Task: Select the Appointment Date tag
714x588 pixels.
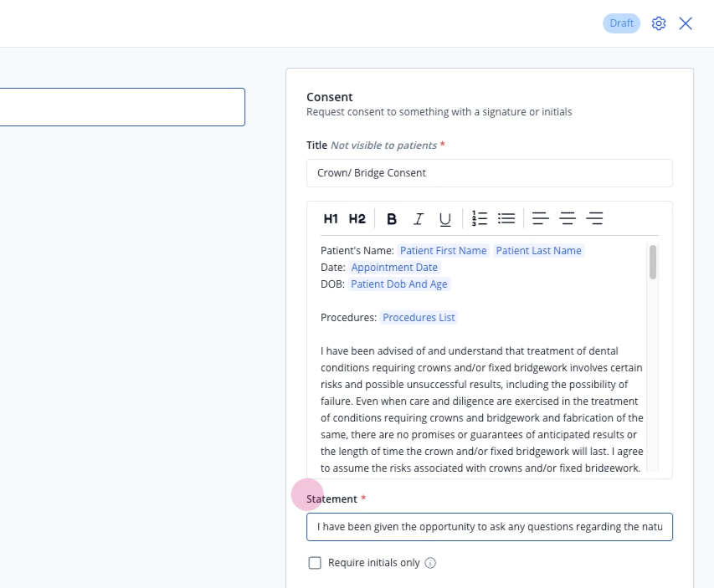Action: point(394,268)
